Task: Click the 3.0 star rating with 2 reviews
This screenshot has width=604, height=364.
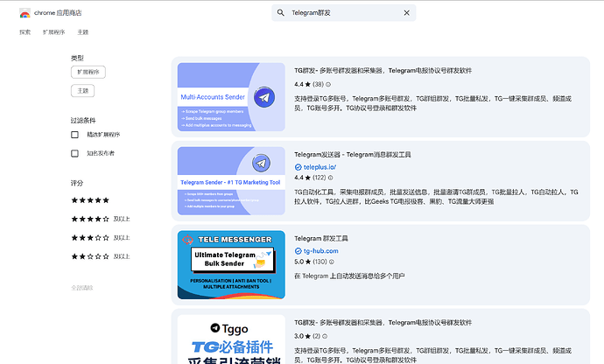Action: tap(307, 336)
